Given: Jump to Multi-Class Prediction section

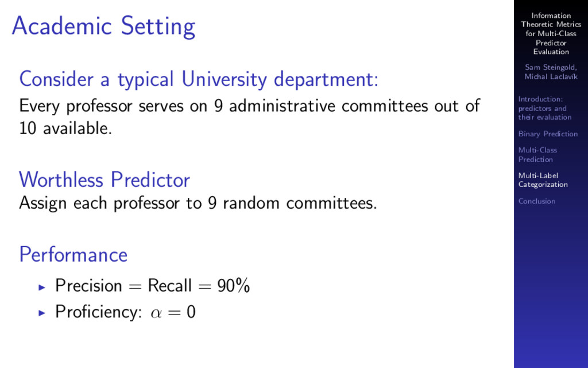Looking at the screenshot, I should 537,155.
